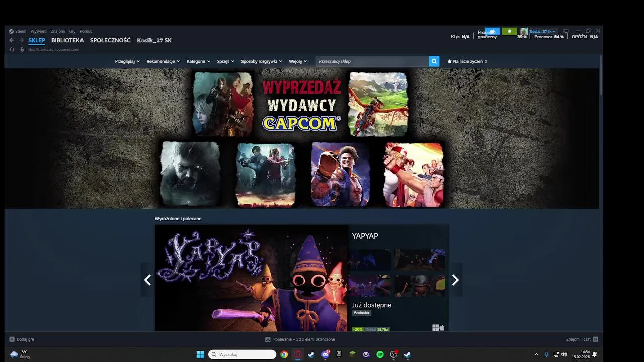Open Na liście życzeń wishlist link
The height and width of the screenshot is (362, 644).
click(x=467, y=61)
